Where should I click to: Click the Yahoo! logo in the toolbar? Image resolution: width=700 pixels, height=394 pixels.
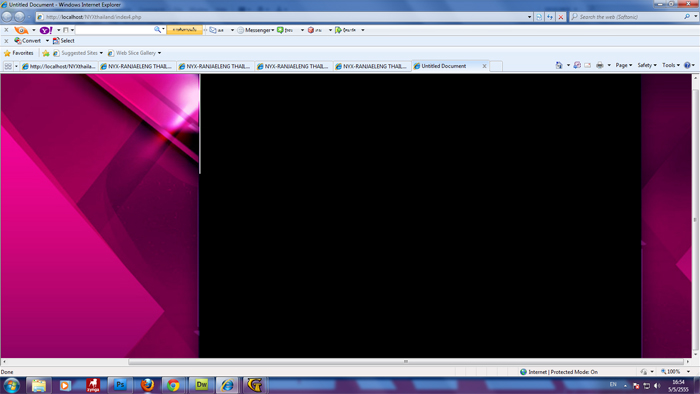coord(46,30)
